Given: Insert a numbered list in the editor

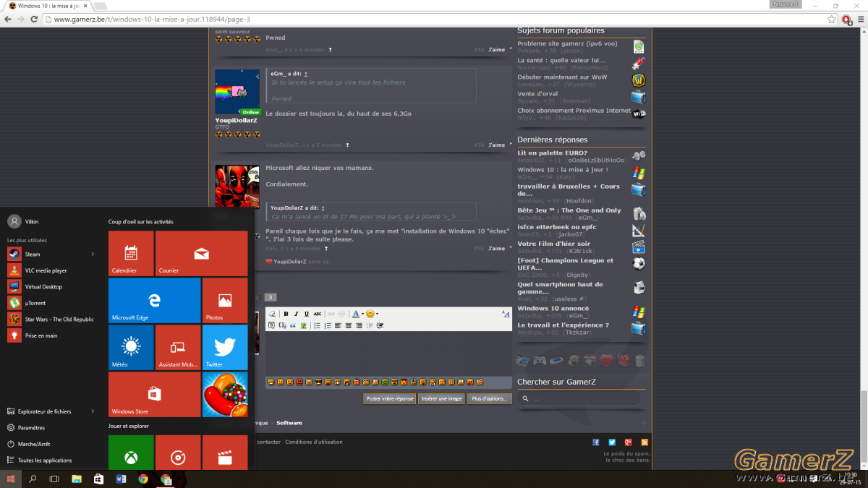Looking at the screenshot, I should [328, 325].
